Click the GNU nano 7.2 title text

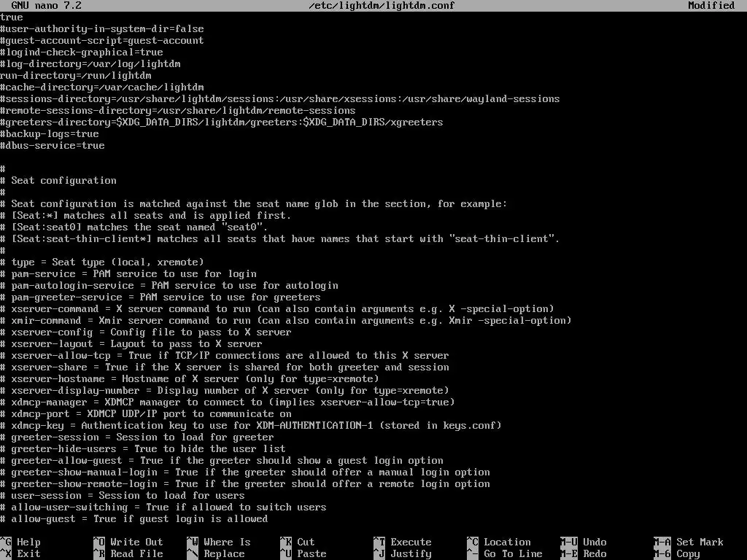[x=46, y=6]
